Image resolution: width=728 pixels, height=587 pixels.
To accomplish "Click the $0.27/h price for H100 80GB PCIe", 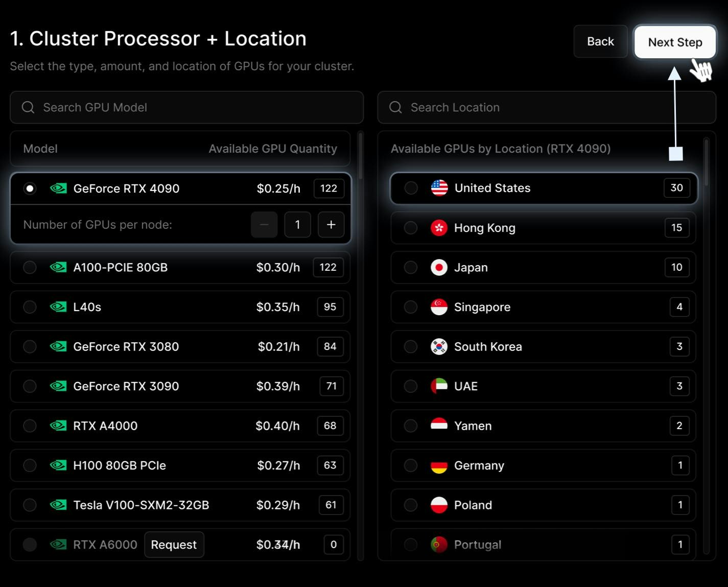I will tap(278, 465).
